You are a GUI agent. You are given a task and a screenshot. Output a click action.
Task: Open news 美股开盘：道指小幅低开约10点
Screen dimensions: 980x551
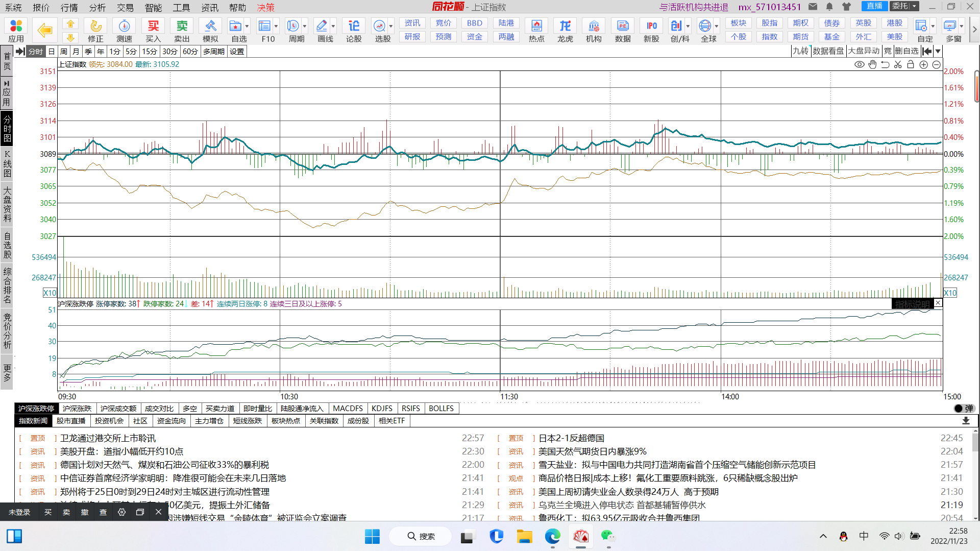point(121,451)
